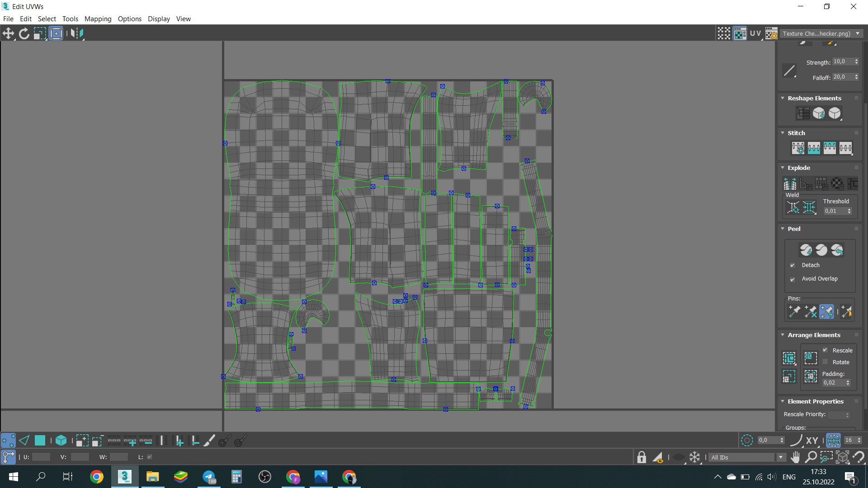Open the File menu
The width and height of the screenshot is (868, 488).
pyautogui.click(x=8, y=19)
